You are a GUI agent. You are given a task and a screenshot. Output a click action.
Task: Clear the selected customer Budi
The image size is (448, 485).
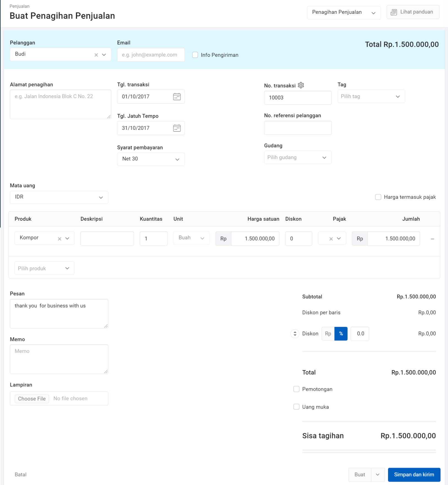coord(96,55)
